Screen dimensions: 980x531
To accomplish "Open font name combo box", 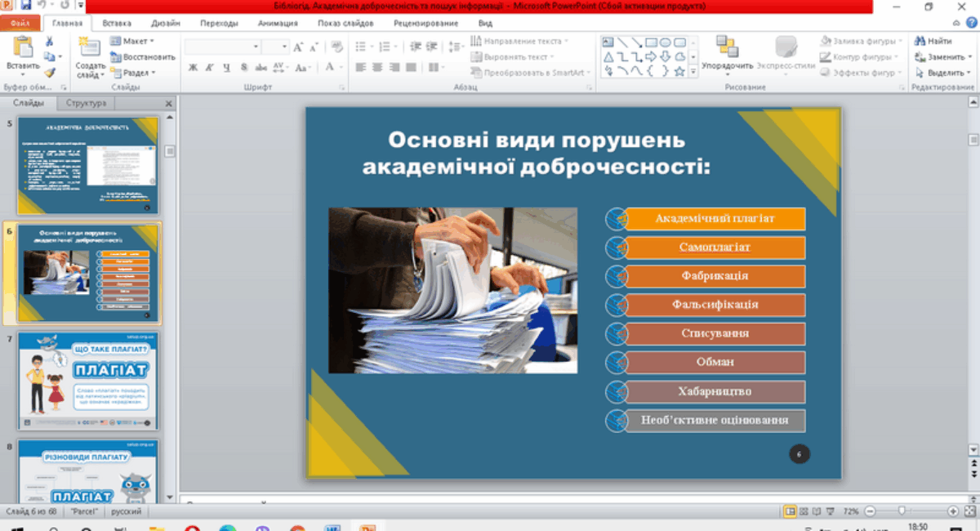I will [x=222, y=47].
